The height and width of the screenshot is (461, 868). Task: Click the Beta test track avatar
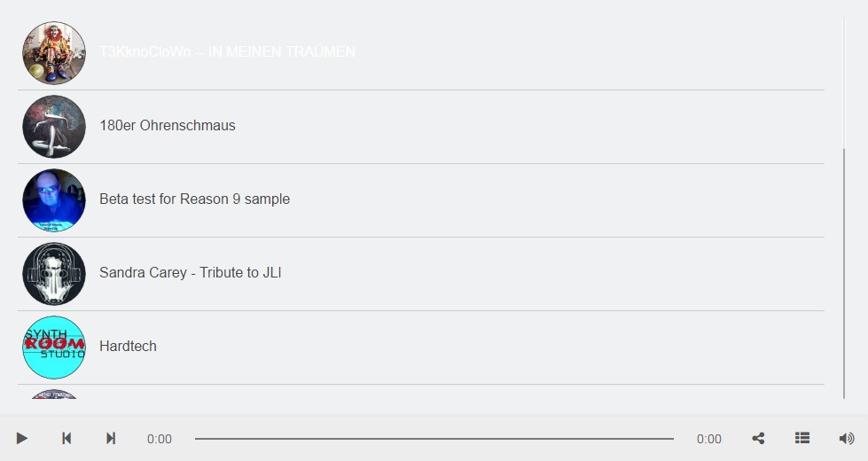click(54, 200)
